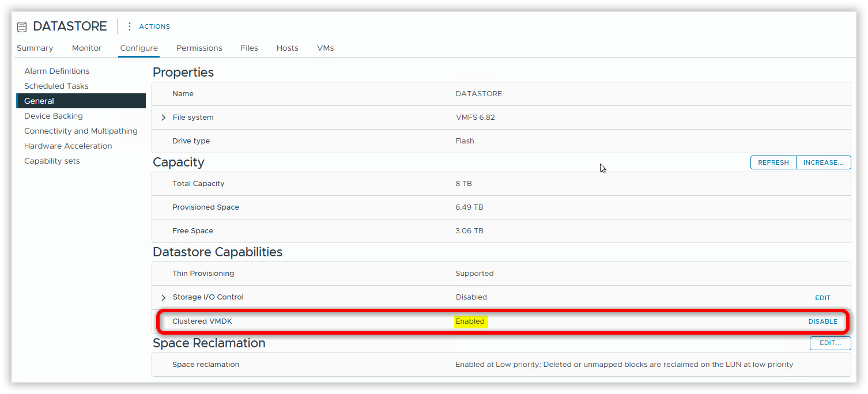Image resolution: width=868 pixels, height=394 pixels.
Task: Switch to the Hosts tab
Action: (287, 48)
